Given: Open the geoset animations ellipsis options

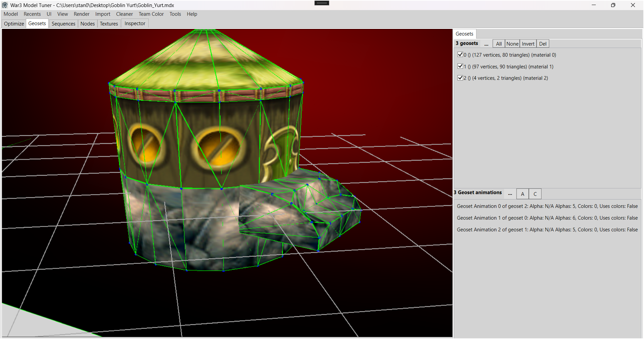Looking at the screenshot, I should (x=510, y=193).
